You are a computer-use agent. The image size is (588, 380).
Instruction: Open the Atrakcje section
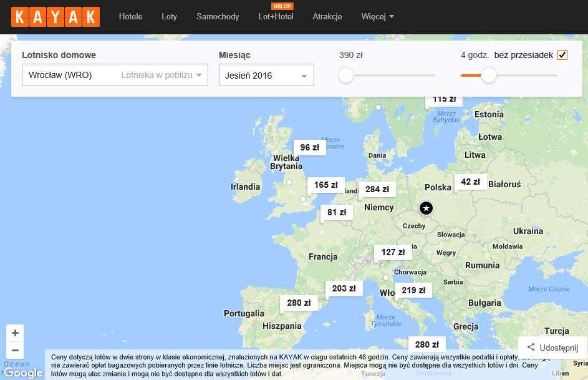(327, 16)
